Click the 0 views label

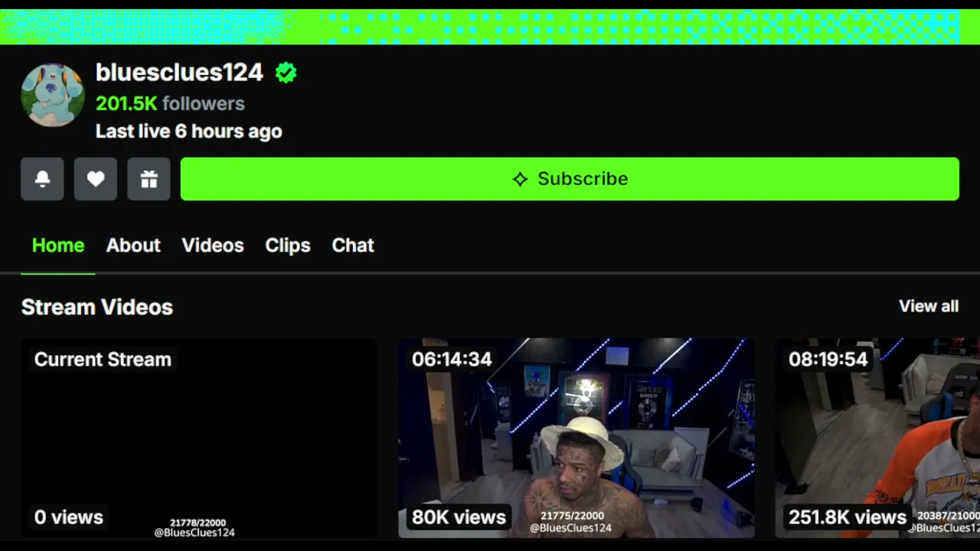click(x=69, y=517)
